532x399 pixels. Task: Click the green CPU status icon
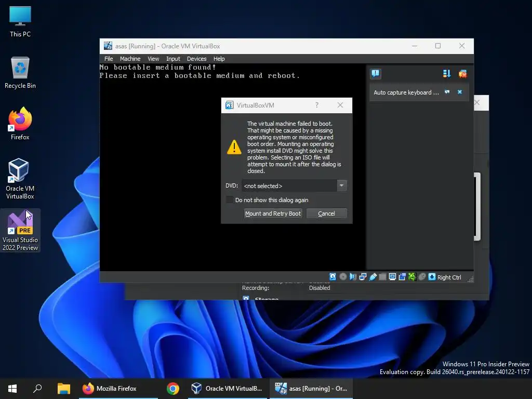(412, 277)
